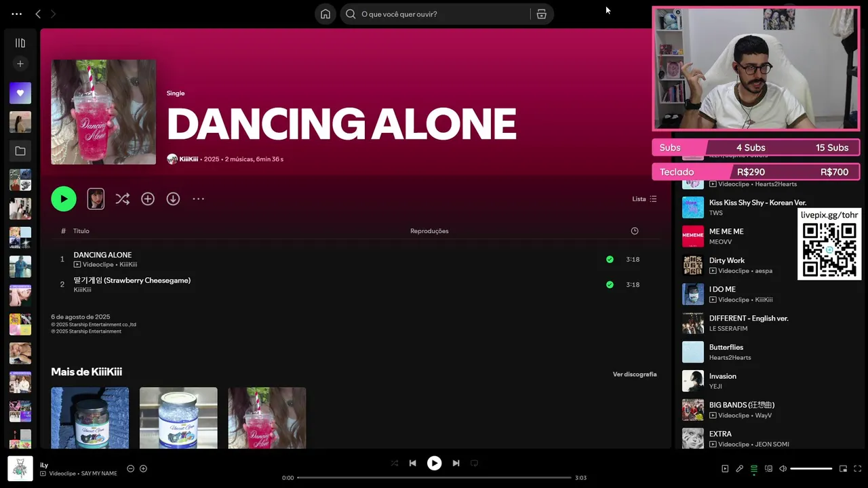Open second album card with jar cover

[x=178, y=418]
